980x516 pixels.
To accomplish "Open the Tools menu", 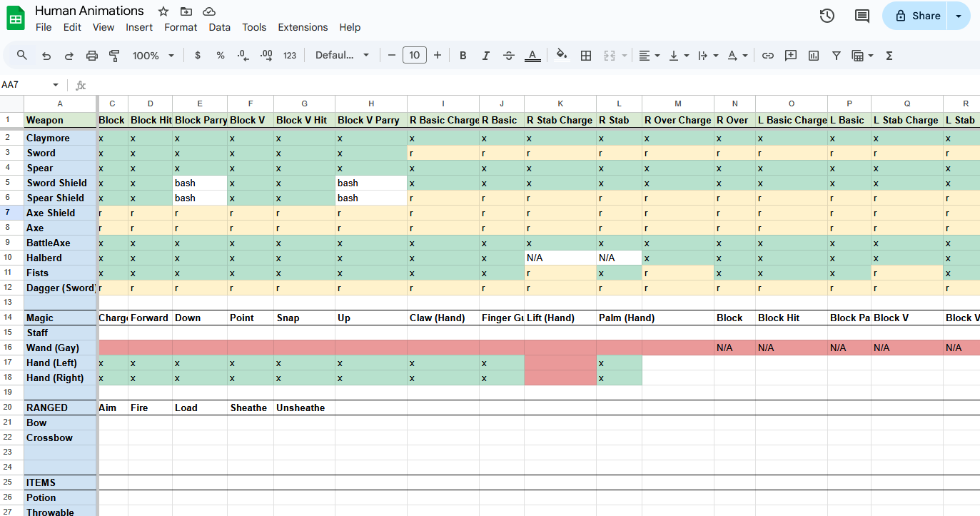I will point(254,27).
